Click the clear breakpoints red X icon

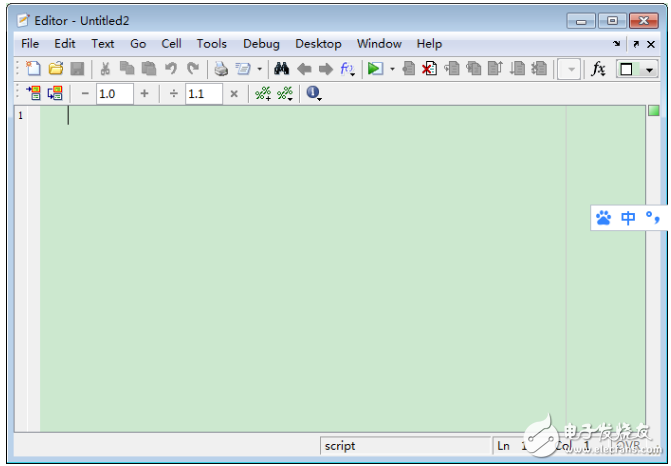429,69
